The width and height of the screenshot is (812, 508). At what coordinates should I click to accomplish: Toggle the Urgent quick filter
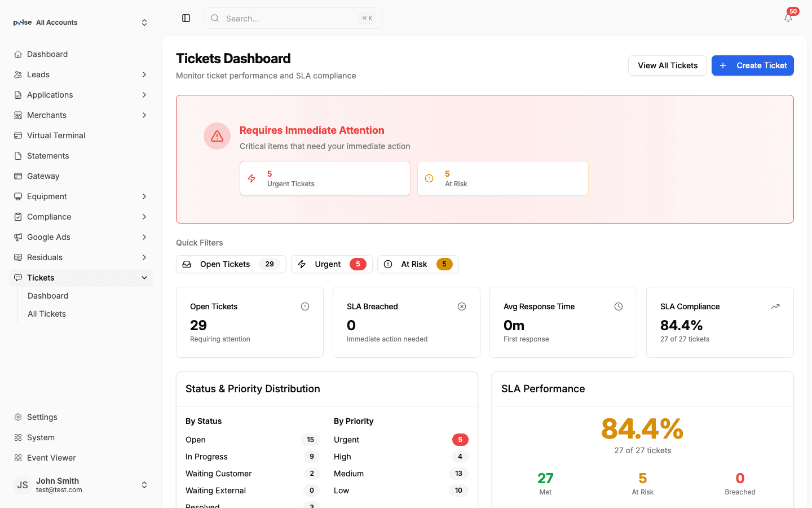332,264
